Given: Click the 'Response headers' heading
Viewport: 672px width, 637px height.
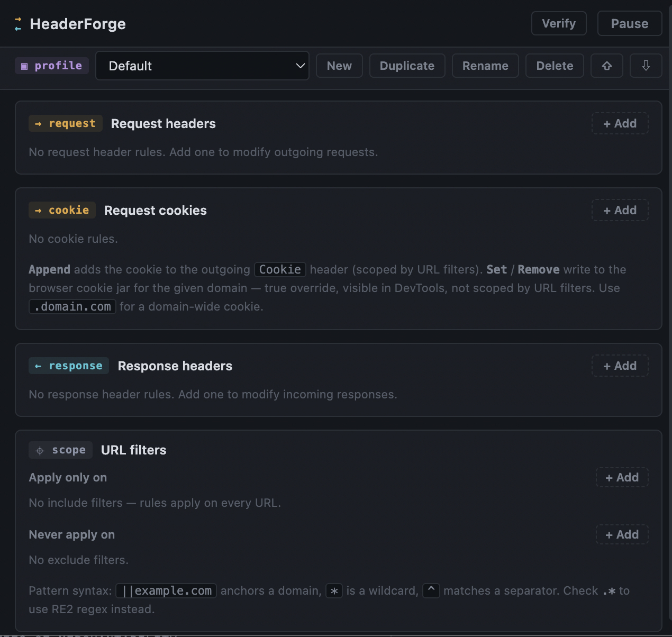Looking at the screenshot, I should pyautogui.click(x=175, y=366).
